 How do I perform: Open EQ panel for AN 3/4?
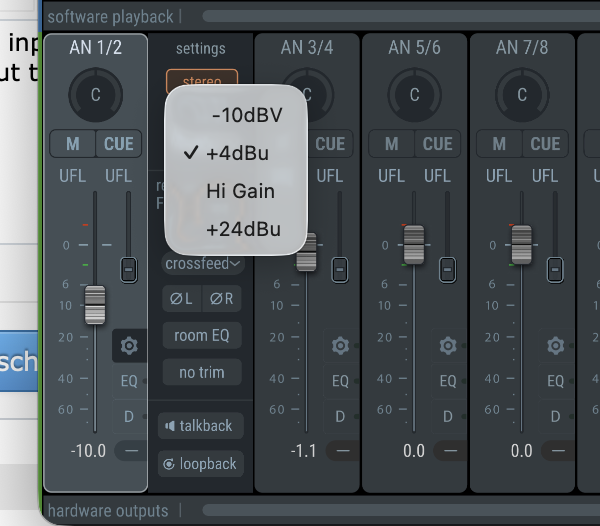[340, 381]
